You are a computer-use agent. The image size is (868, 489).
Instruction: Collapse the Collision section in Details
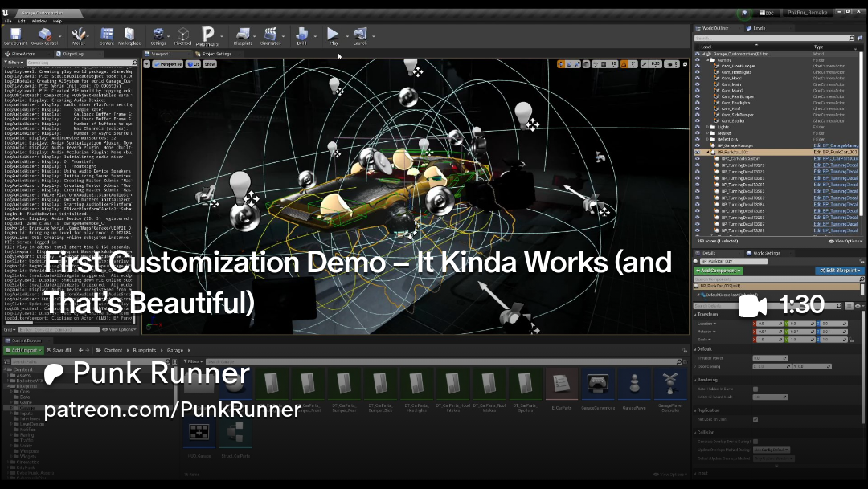pyautogui.click(x=696, y=433)
